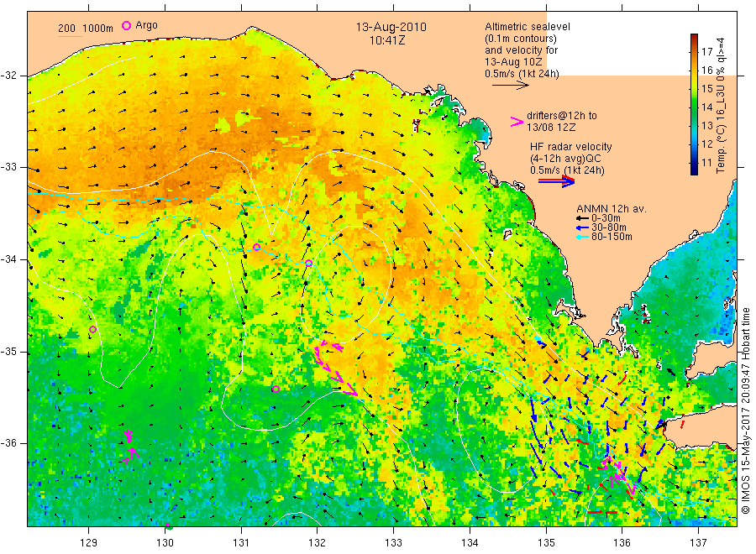Click the Argo float marker near 131.9E, 34S
This screenshot has width=756, height=554.
(309, 263)
